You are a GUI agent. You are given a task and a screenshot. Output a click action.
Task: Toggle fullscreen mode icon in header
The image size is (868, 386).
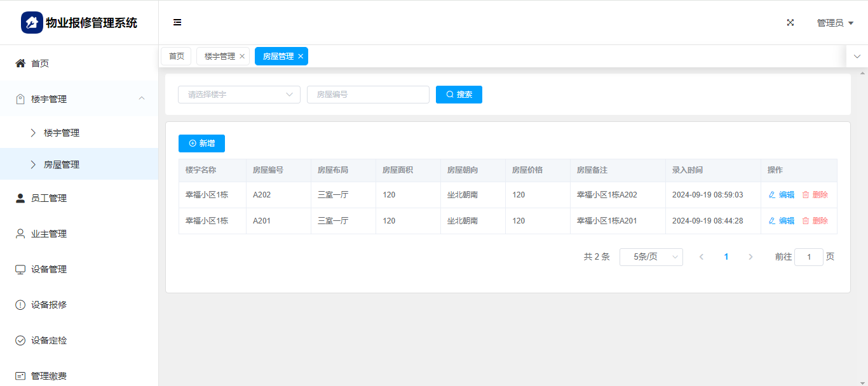click(790, 22)
